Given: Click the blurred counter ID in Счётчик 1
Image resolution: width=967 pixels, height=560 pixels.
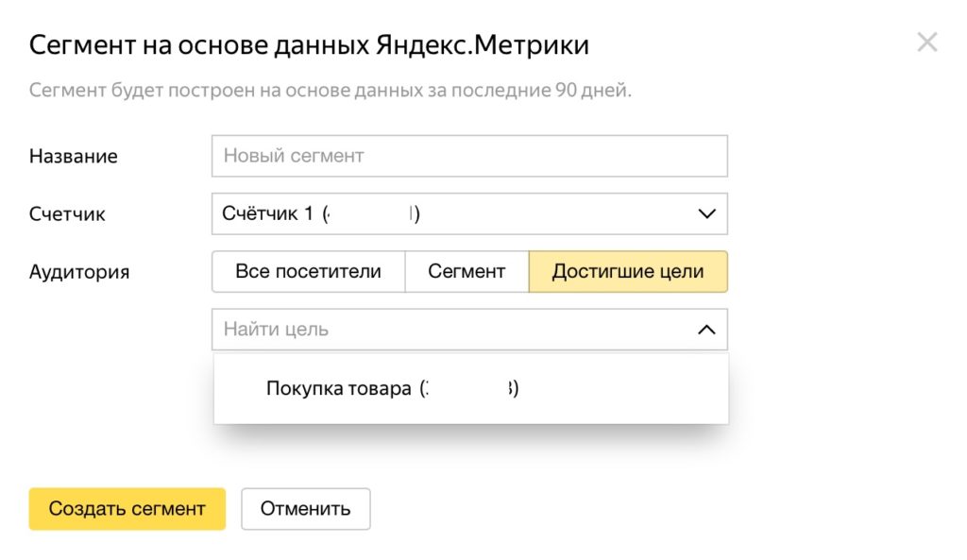Looking at the screenshot, I should tap(370, 214).
